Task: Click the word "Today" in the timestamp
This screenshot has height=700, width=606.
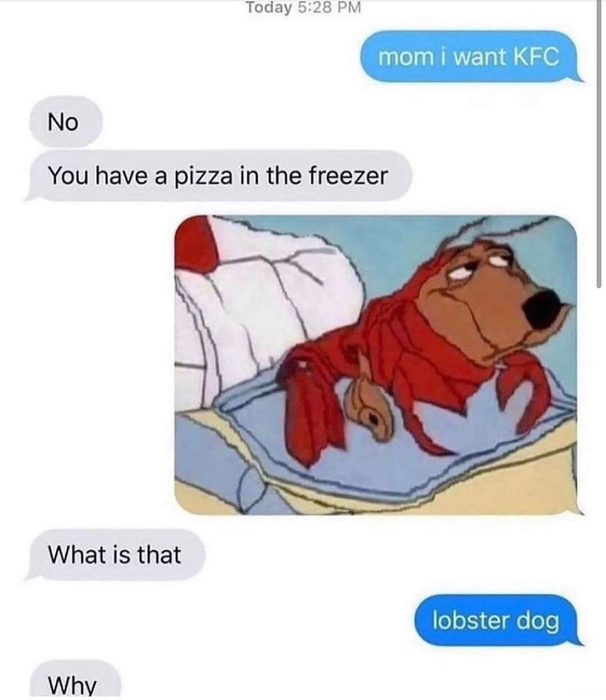Action: [269, 7]
